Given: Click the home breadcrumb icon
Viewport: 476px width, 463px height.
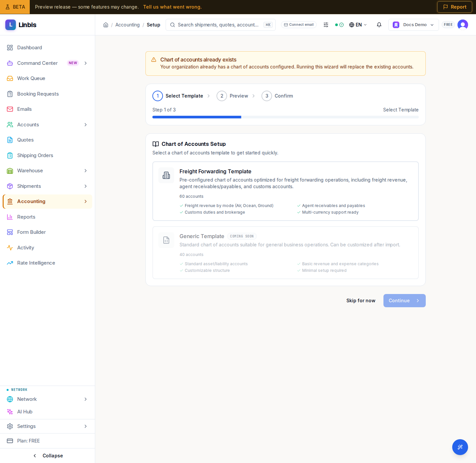Looking at the screenshot, I should point(106,25).
